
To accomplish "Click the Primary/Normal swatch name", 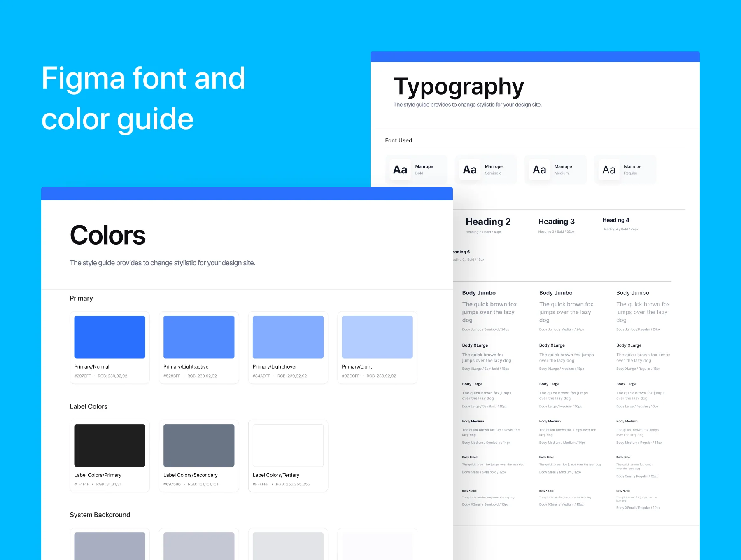I will [x=92, y=366].
